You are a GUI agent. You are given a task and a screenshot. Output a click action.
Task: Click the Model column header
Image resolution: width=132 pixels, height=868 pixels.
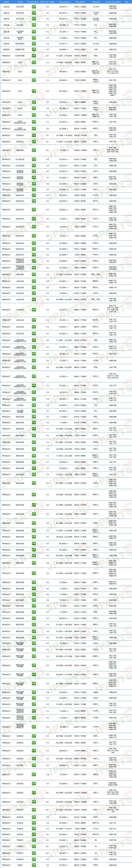pos(20,2)
